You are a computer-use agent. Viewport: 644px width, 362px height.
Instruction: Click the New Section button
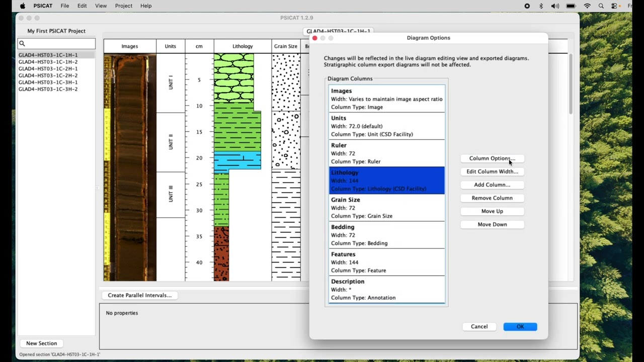click(41, 343)
